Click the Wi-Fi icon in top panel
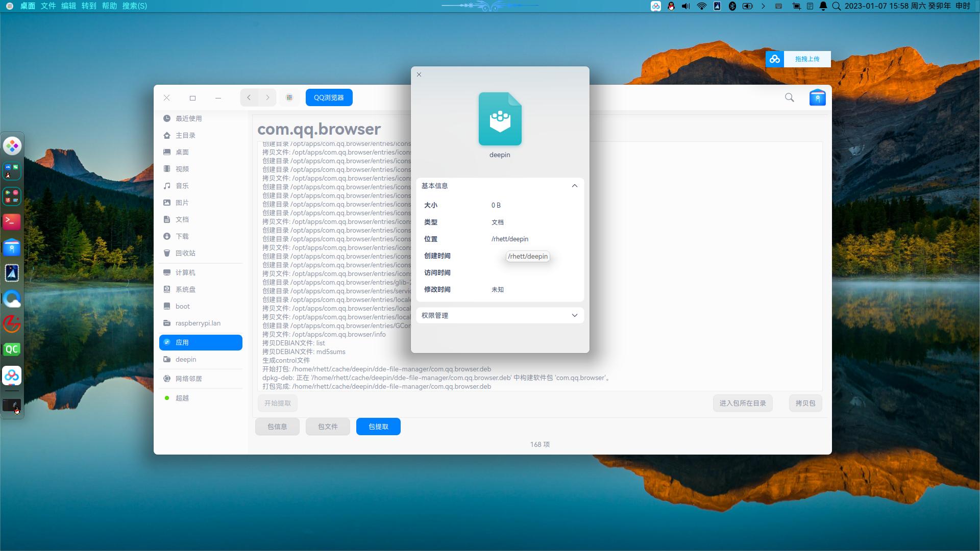The height and width of the screenshot is (551, 980). point(702,6)
